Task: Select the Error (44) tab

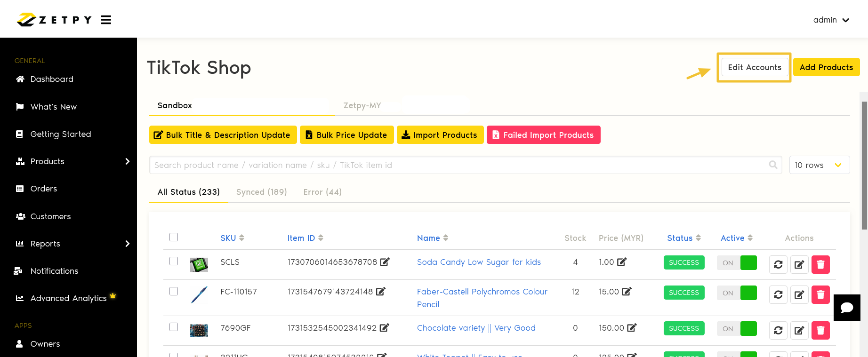Action: (322, 192)
